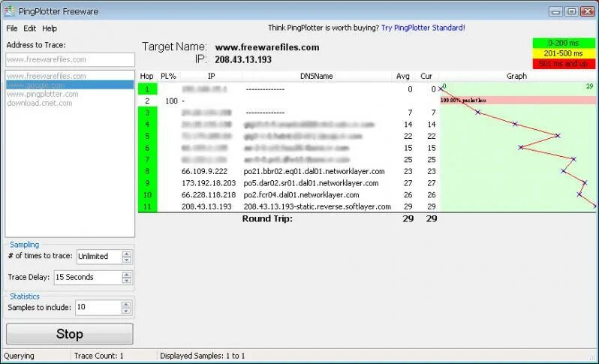The width and height of the screenshot is (599, 364).
Task: Click the yellow 201-500 ms legend swatch
Action: point(564,53)
